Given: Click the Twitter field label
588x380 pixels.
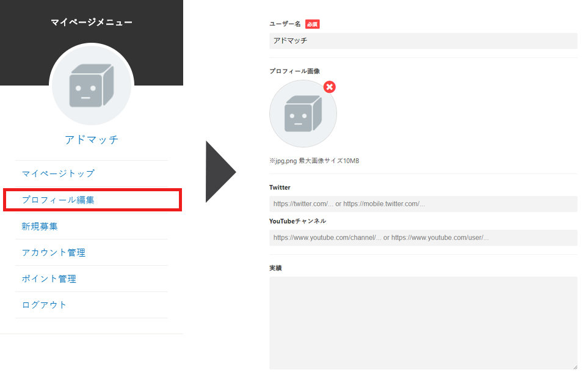Looking at the screenshot, I should pos(280,188).
